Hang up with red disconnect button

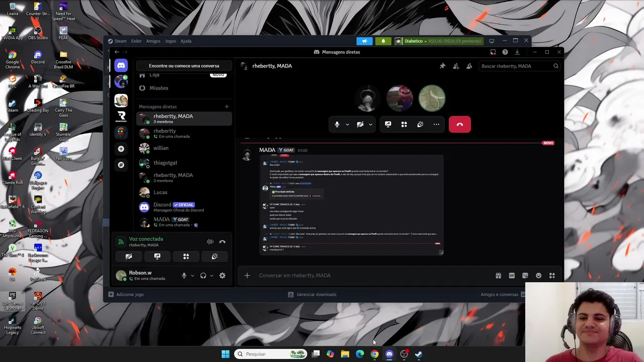pos(460,124)
